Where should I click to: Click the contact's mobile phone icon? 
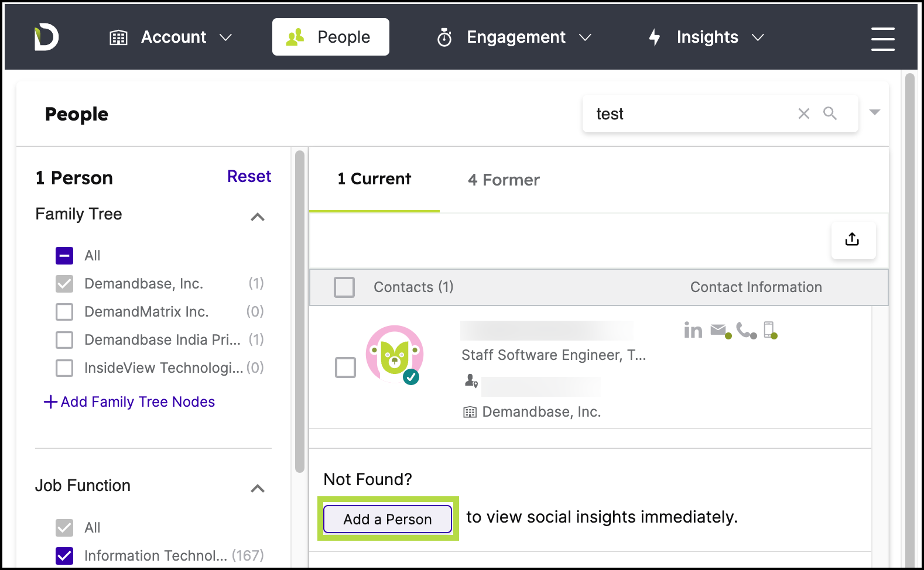click(770, 331)
